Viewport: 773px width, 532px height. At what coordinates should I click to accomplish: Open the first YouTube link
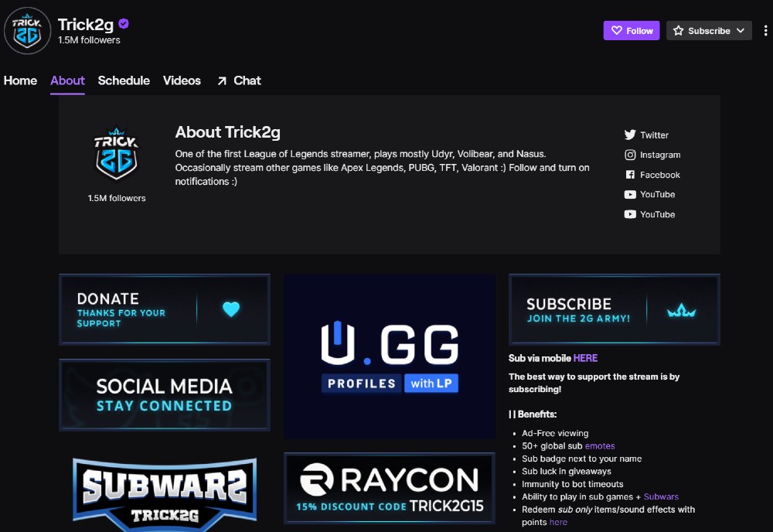click(x=657, y=194)
